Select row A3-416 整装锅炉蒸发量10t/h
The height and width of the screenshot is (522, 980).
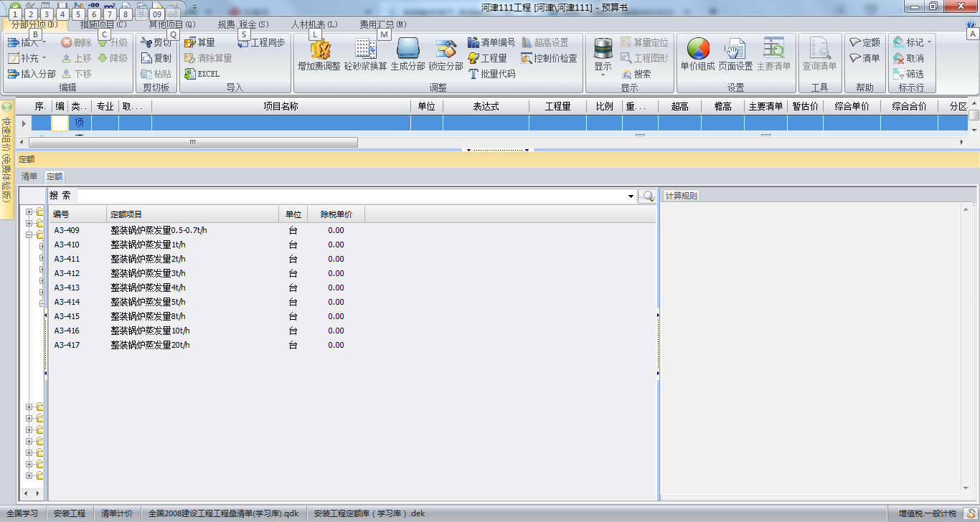click(352, 331)
